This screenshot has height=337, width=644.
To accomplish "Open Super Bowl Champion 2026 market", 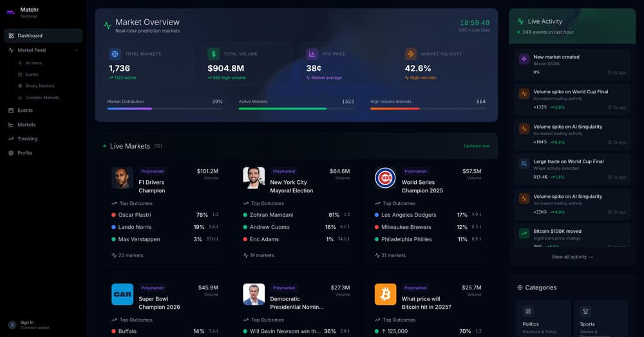I will tap(159, 303).
